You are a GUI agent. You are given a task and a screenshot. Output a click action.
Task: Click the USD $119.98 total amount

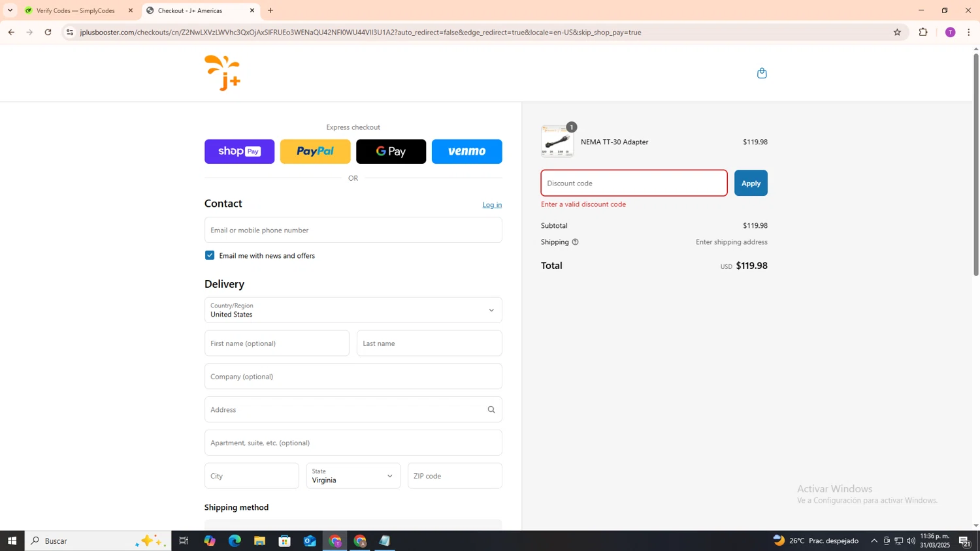[x=744, y=266]
